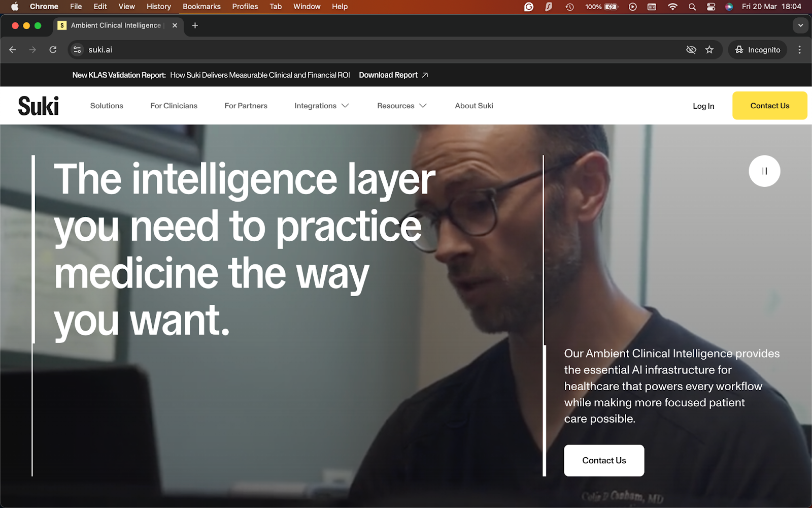Click the Grammarly menu bar icon

pos(529,7)
